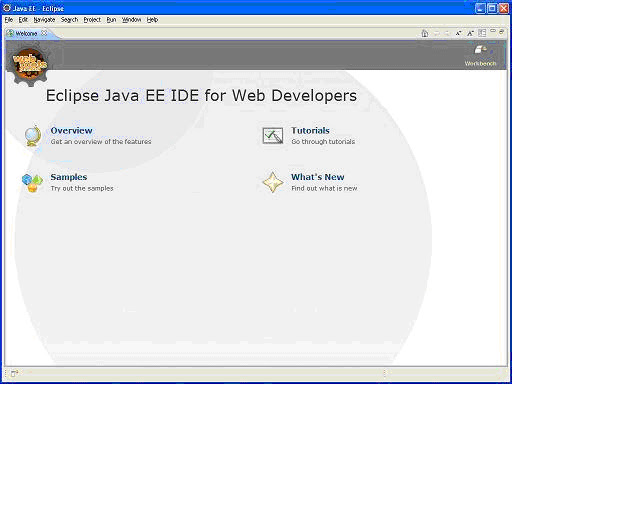640x512 pixels.
Task: Open the Samples link
Action: tap(69, 177)
